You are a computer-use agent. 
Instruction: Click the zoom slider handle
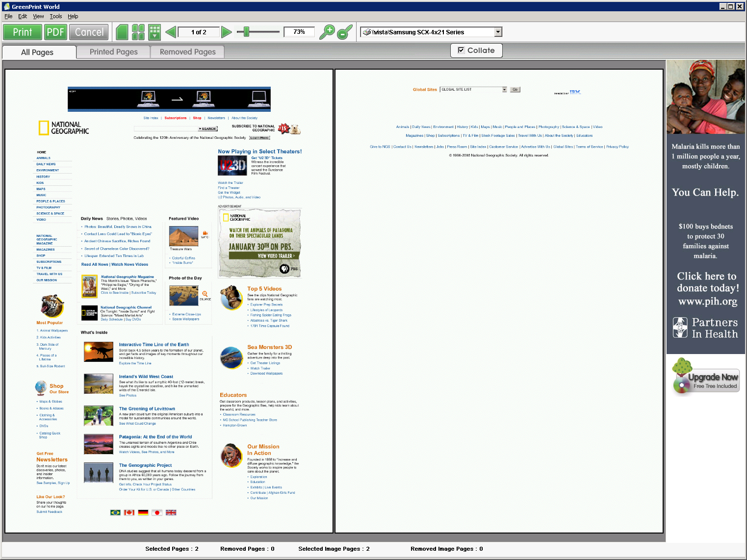tap(247, 32)
